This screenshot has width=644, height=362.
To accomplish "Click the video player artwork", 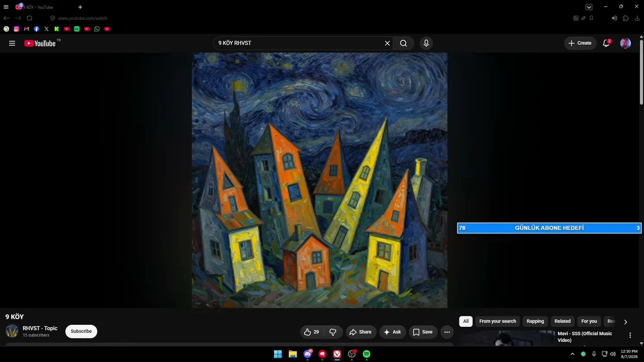I will 319,180.
